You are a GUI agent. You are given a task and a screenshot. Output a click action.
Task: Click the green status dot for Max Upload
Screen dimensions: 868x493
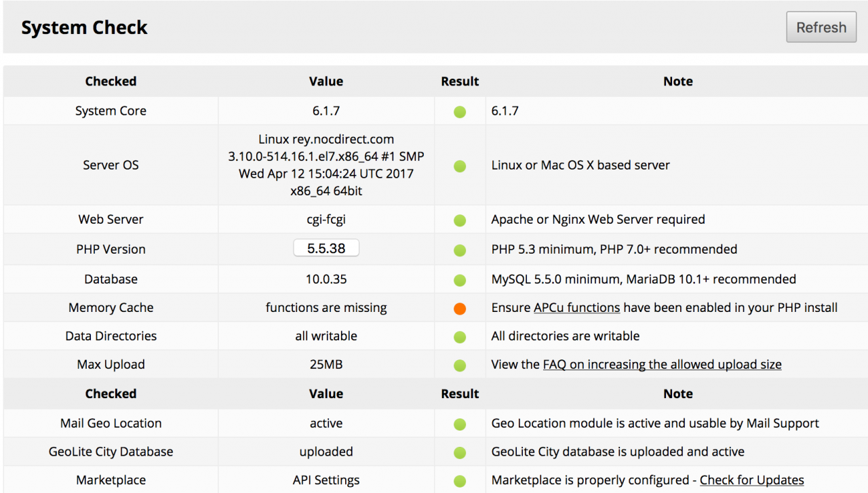[460, 366]
